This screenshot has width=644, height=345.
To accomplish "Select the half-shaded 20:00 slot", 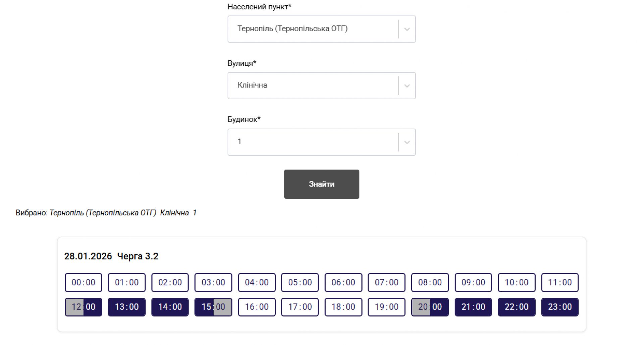I will pyautogui.click(x=430, y=307).
